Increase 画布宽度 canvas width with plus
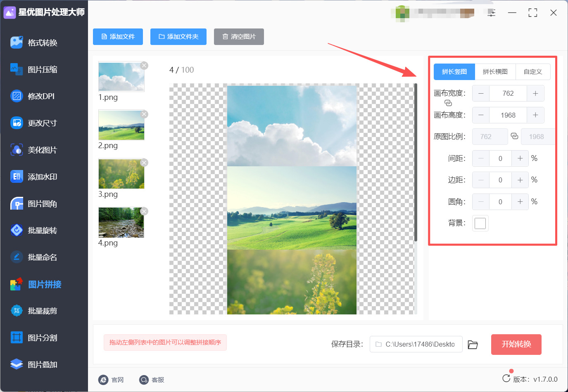The width and height of the screenshot is (568, 392). (x=535, y=93)
